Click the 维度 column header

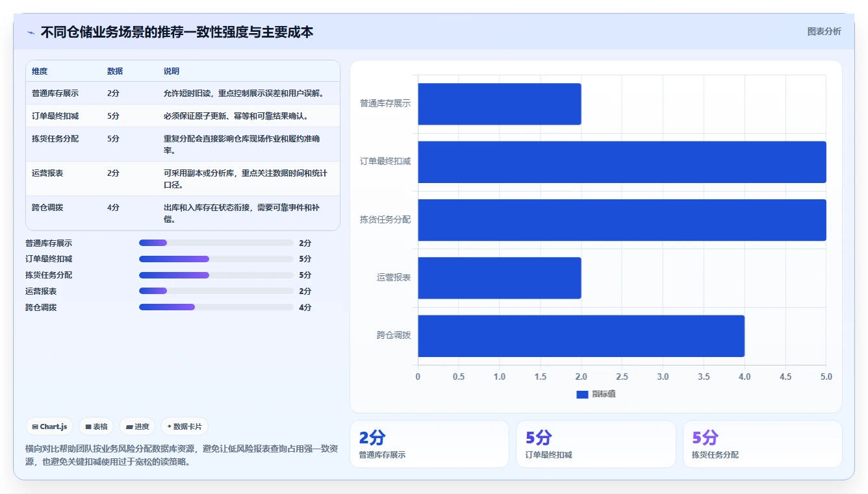[x=40, y=71]
